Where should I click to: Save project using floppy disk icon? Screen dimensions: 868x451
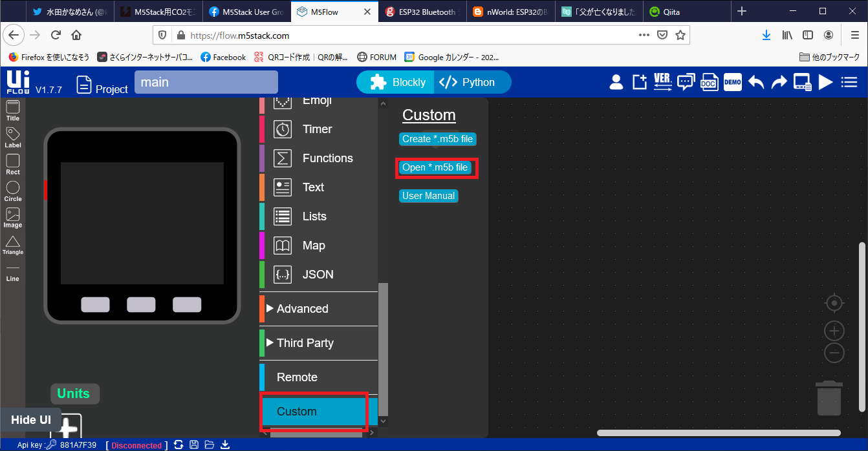[194, 445]
